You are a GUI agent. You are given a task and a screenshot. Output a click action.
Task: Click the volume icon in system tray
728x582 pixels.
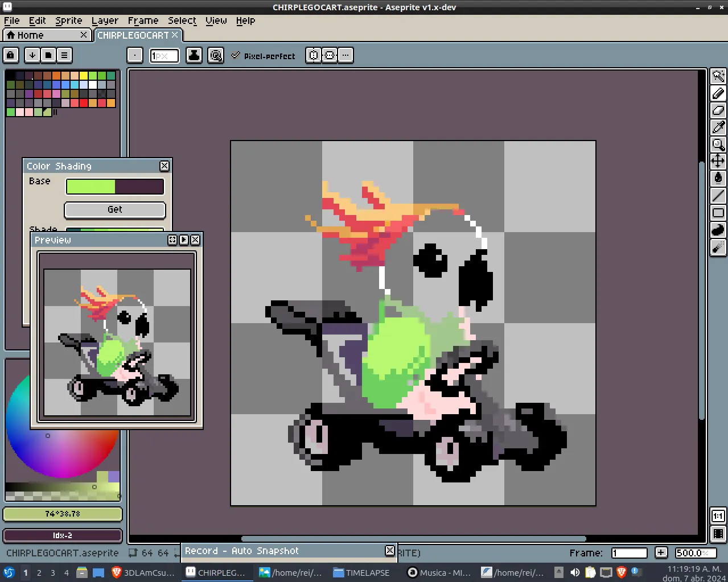[575, 572]
